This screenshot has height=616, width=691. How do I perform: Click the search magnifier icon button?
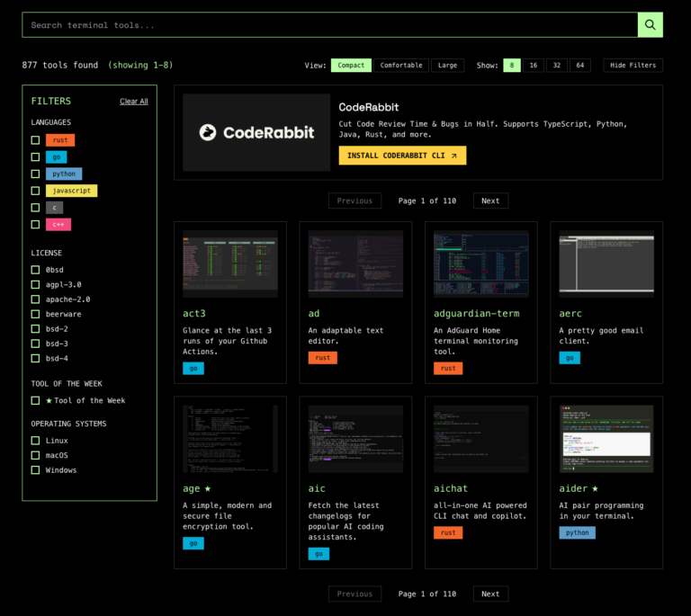[650, 24]
